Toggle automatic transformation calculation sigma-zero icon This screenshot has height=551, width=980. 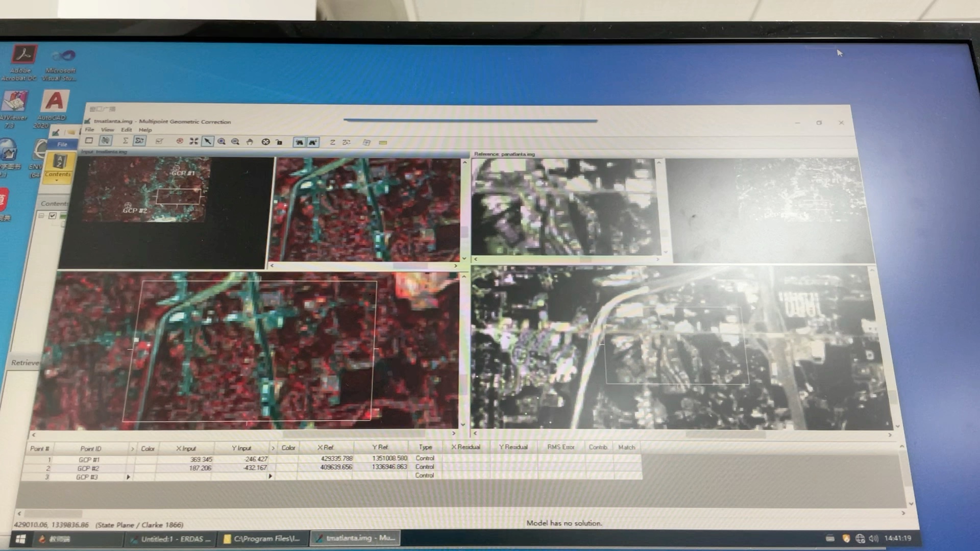tap(139, 141)
